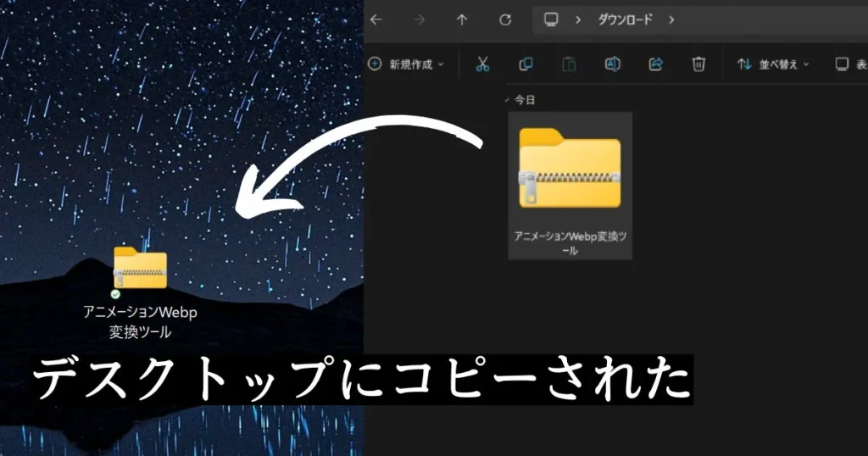Select ダウンロード in the address bar
868x456 pixels.
[x=625, y=20]
